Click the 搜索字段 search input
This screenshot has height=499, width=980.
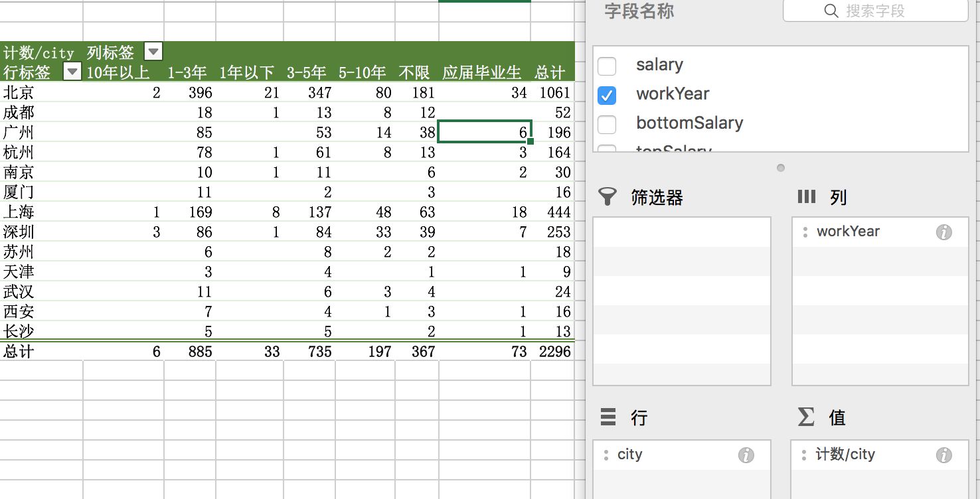875,11
